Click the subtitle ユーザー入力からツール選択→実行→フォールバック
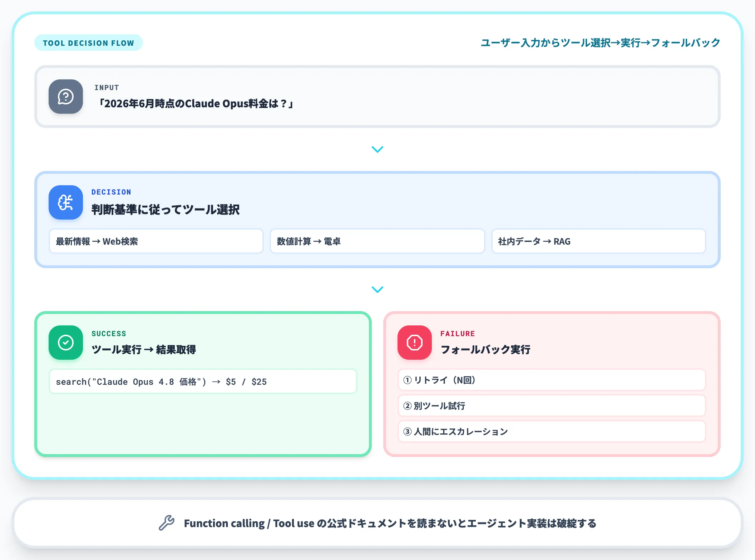This screenshot has width=755, height=560. pos(600,43)
